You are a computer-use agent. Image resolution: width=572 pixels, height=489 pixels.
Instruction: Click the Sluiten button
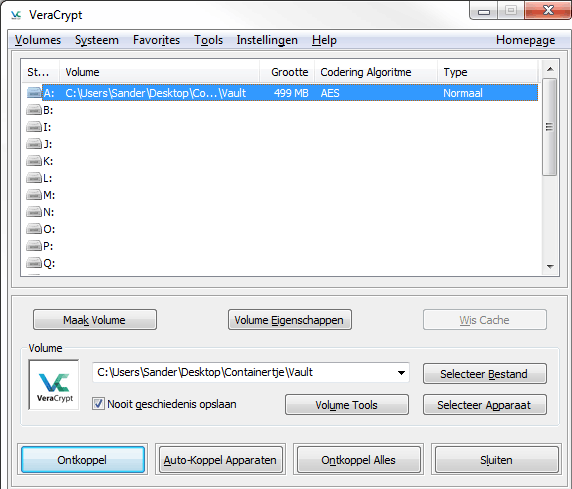(496, 459)
